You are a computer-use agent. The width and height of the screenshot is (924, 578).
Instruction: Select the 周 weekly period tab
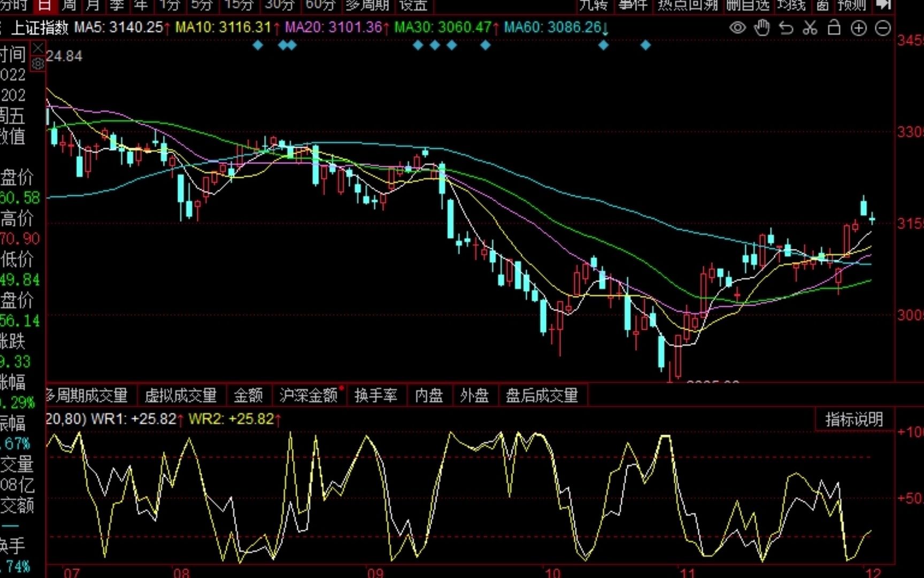69,5
